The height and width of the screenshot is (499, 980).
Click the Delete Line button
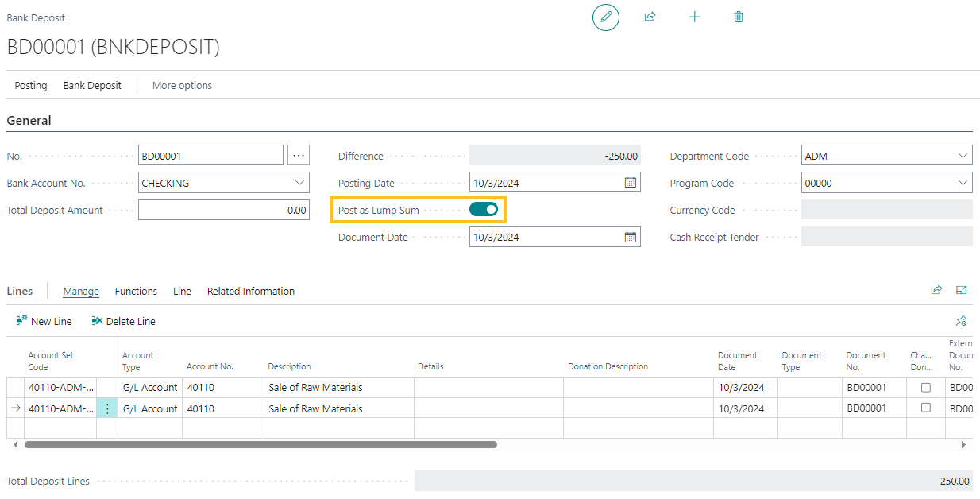(x=123, y=321)
